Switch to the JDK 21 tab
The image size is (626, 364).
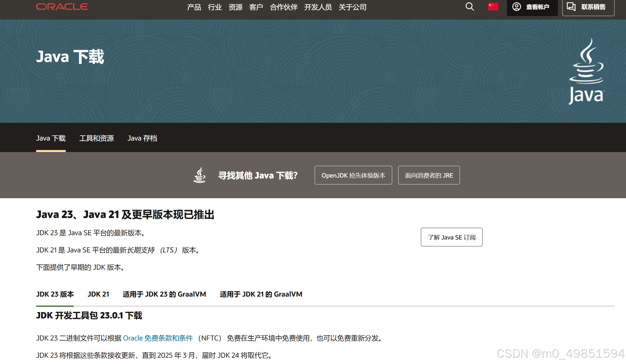(98, 294)
